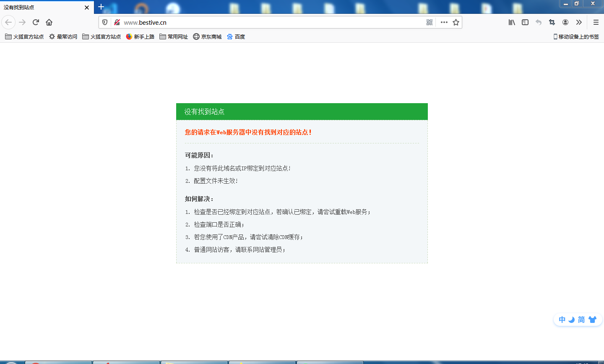Viewport: 604px width, 364px height.
Task: Click the undo arrow toolbar icon
Action: tap(539, 22)
